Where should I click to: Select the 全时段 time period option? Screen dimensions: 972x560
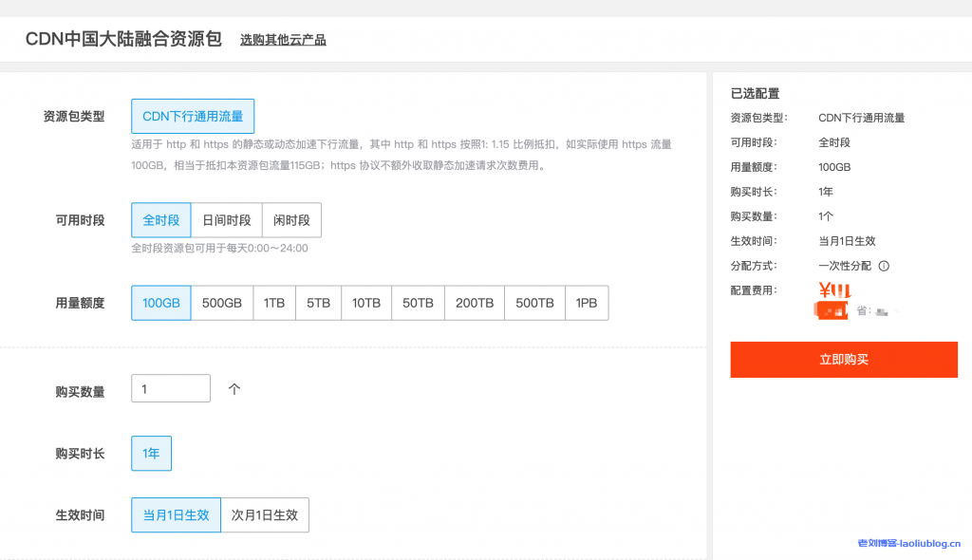(160, 219)
